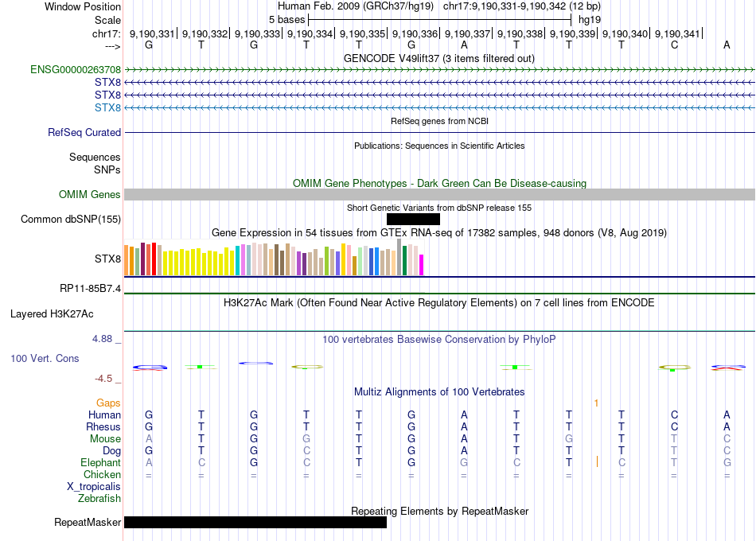
Task: Click position label 9,190,341
Action: click(677, 33)
